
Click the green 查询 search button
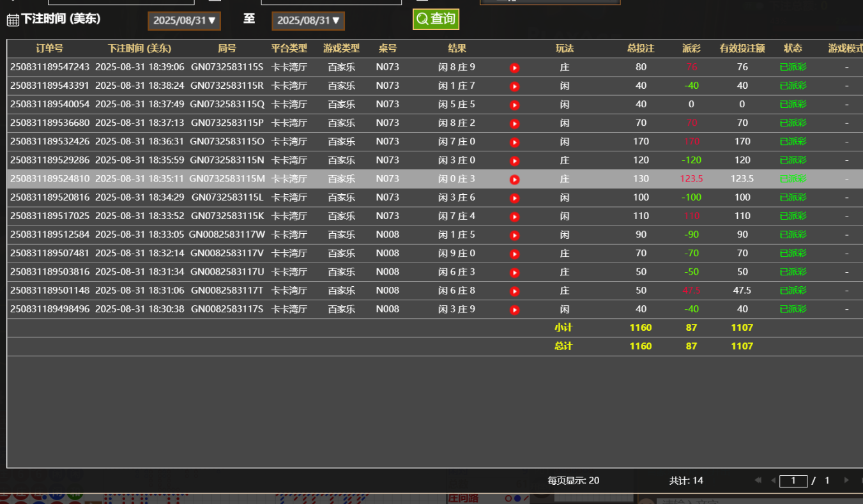[x=436, y=19]
